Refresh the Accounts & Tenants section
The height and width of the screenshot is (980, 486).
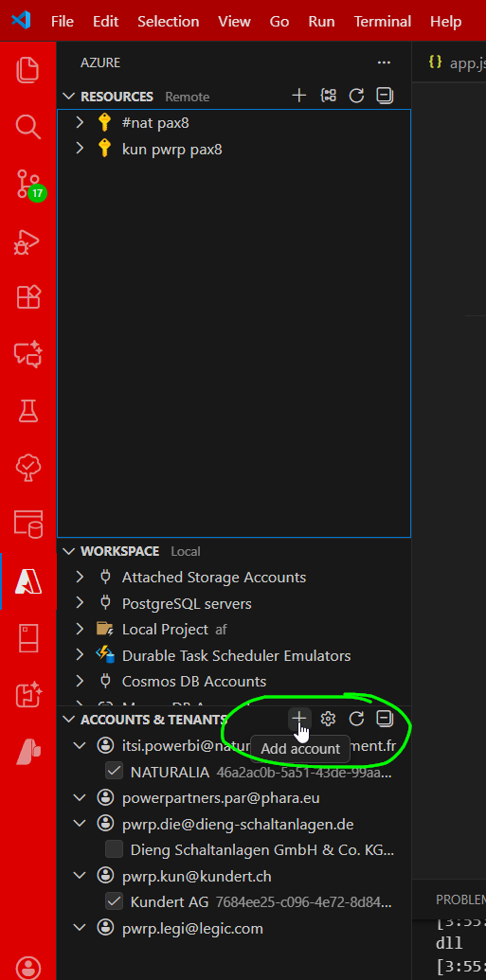click(356, 719)
